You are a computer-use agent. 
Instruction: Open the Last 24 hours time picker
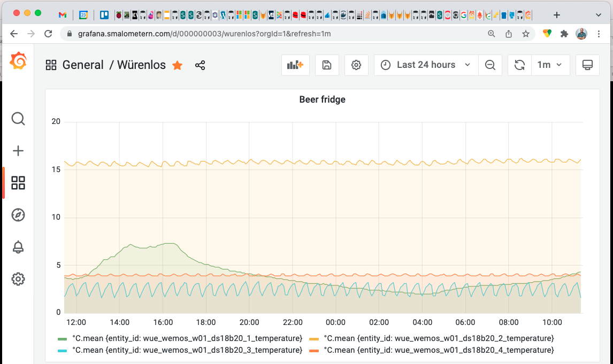tap(425, 65)
